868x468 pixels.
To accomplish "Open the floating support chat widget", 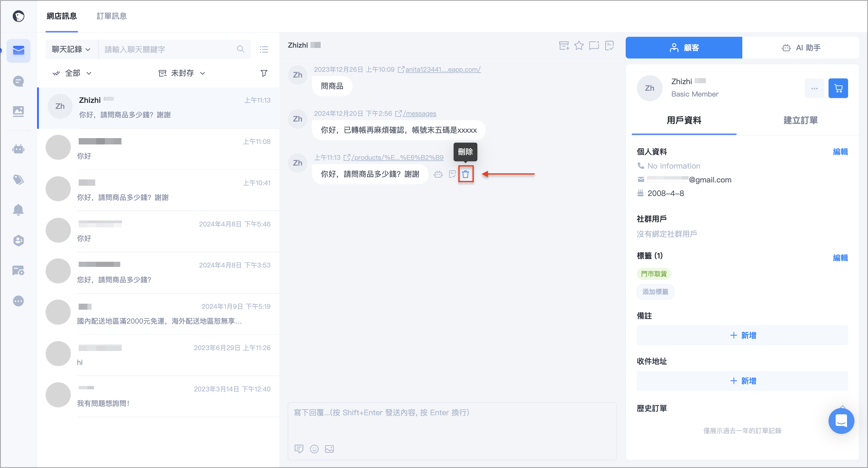I will [841, 421].
